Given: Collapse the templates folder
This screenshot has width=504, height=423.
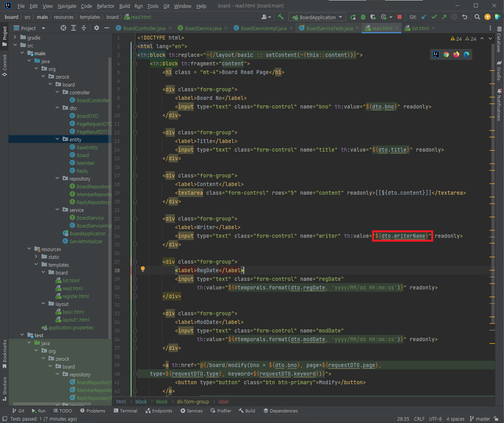Looking at the screenshot, I should (x=36, y=264).
